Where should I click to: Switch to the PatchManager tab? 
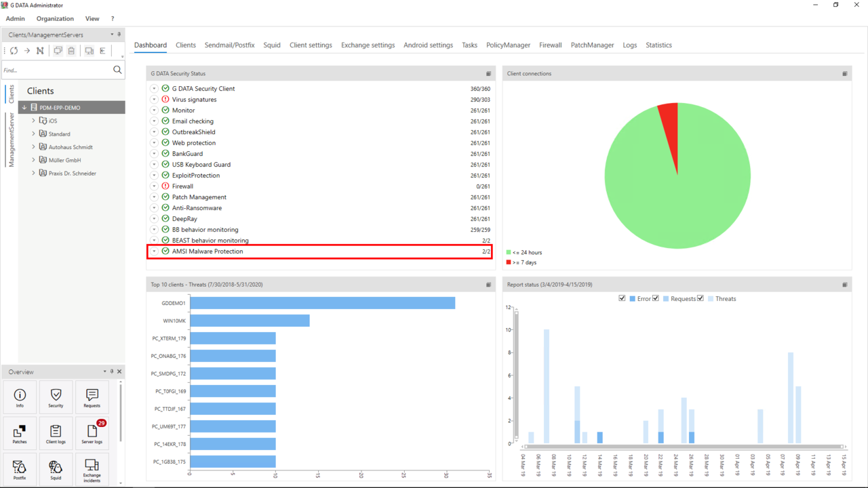(x=592, y=45)
